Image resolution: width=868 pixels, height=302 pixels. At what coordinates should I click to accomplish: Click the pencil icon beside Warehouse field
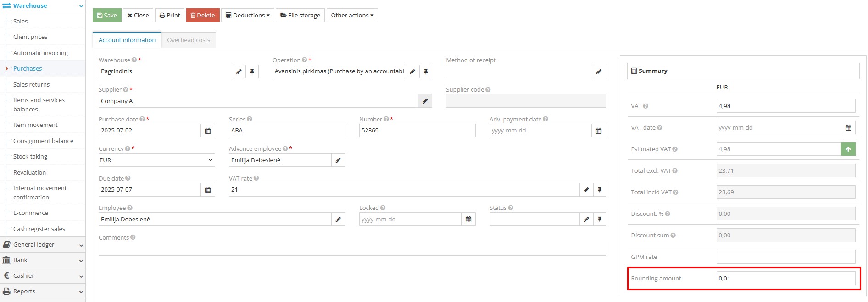click(x=239, y=71)
